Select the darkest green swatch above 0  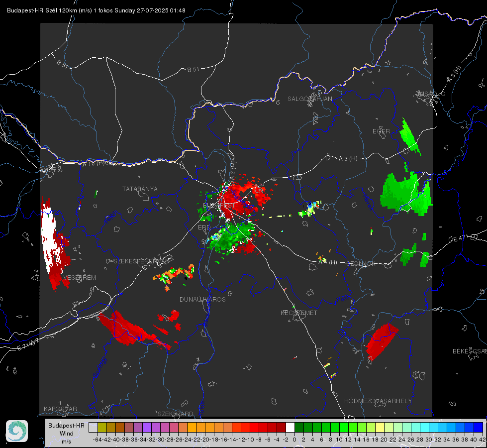(299, 427)
